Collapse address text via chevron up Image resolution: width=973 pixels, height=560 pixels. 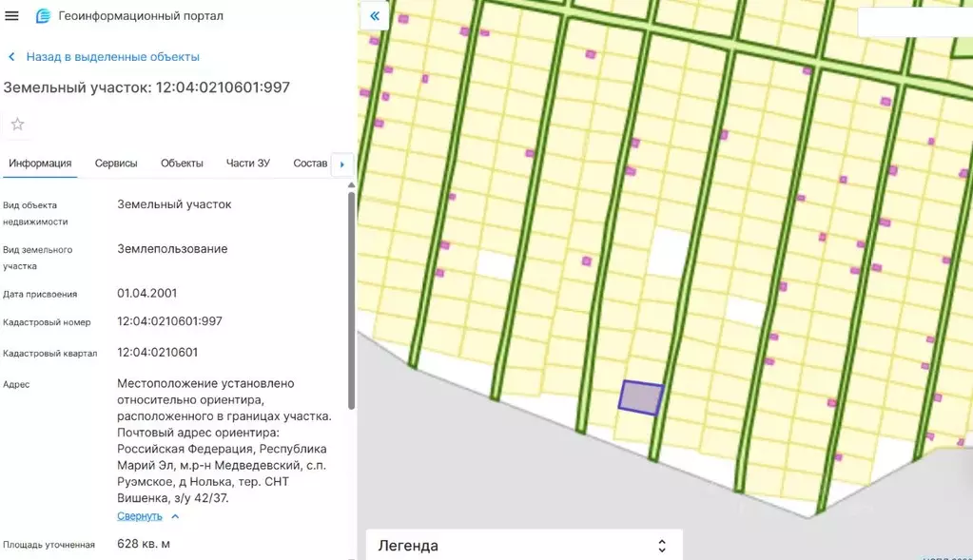pos(175,516)
